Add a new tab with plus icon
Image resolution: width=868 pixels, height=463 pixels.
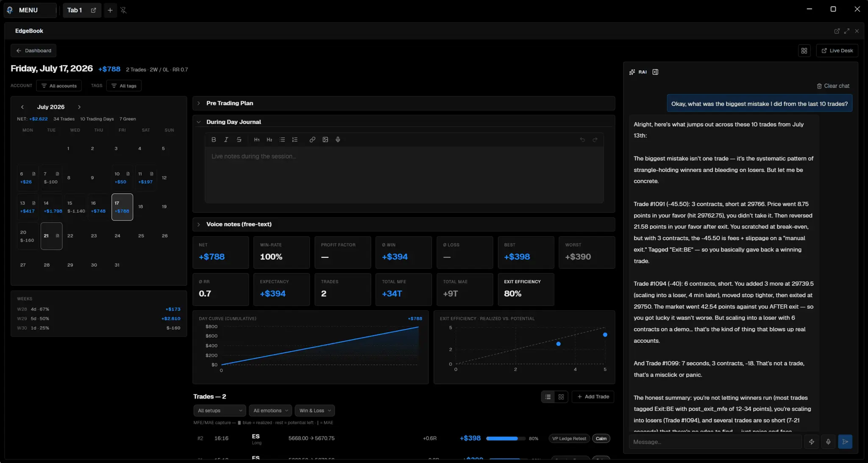[x=110, y=10]
